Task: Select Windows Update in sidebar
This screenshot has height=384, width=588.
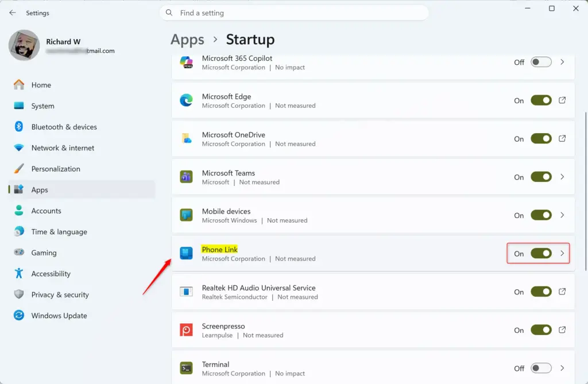Action: 82,315
